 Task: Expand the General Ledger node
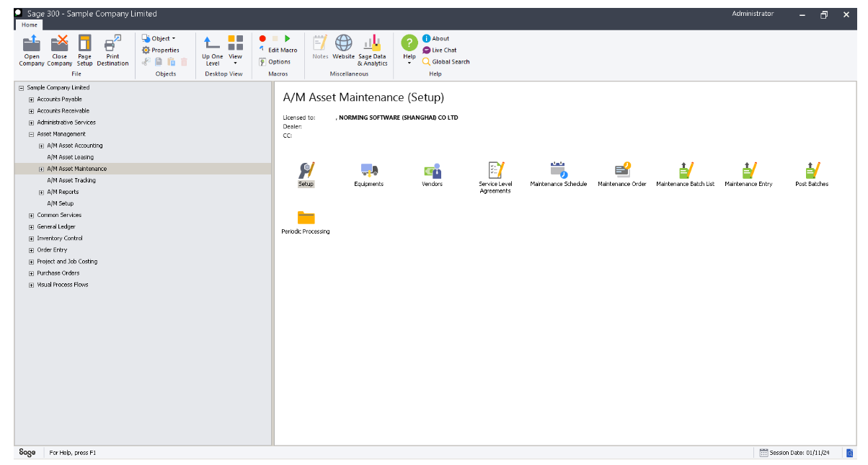(32, 227)
